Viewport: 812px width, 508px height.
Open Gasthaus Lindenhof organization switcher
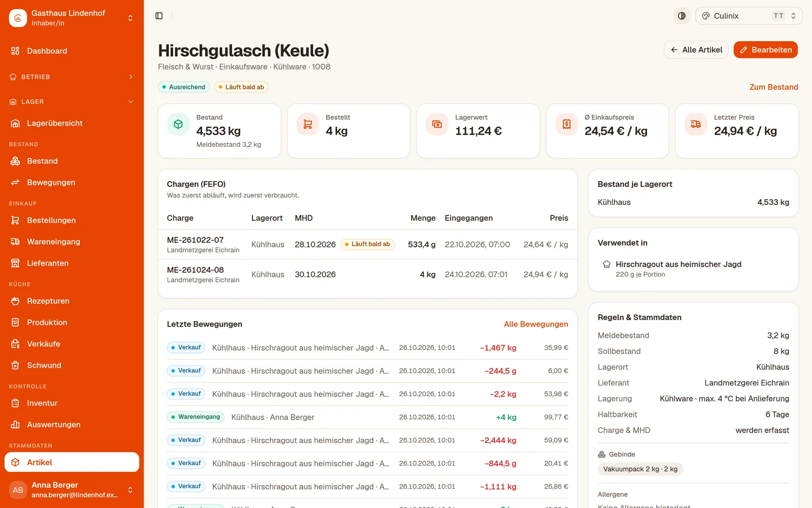point(72,18)
